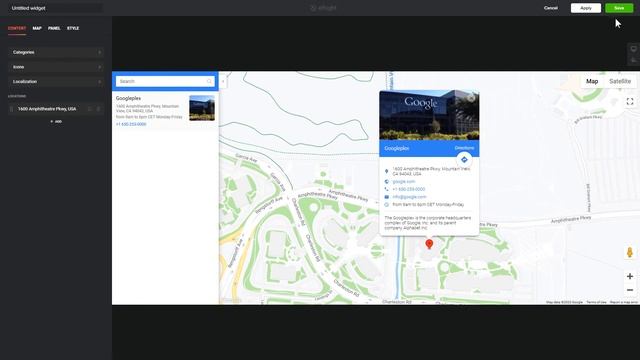Expand the Categories section

[x=56, y=52]
